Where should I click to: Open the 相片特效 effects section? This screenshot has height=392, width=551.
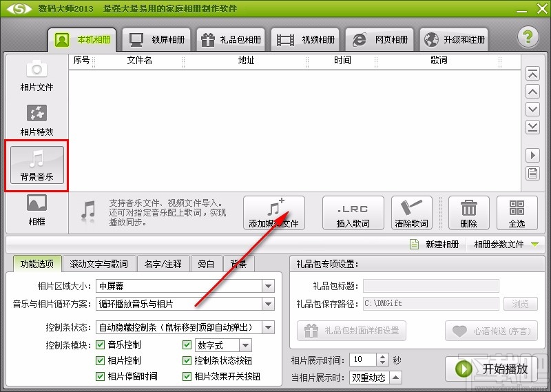coord(37,121)
